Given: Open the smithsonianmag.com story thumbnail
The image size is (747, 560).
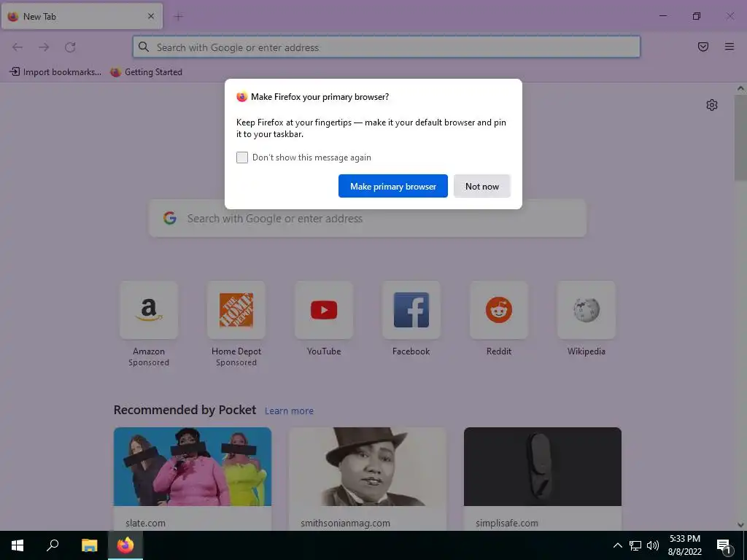Looking at the screenshot, I should (368, 467).
